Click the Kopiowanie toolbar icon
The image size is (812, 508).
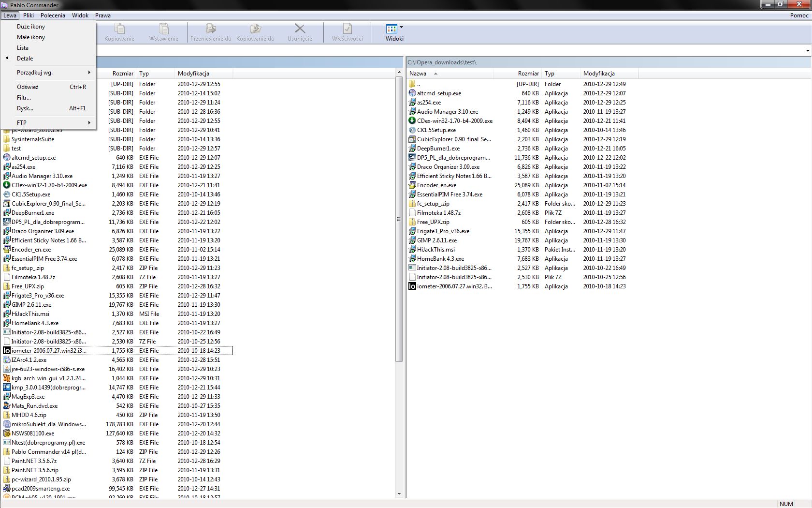[x=119, y=29]
